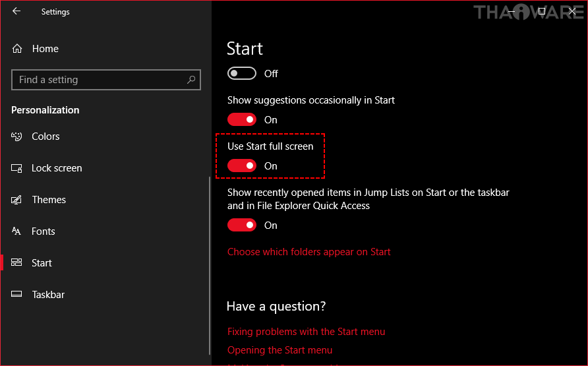Go to Lock screen settings
Image resolution: width=588 pixels, height=366 pixels.
point(57,168)
